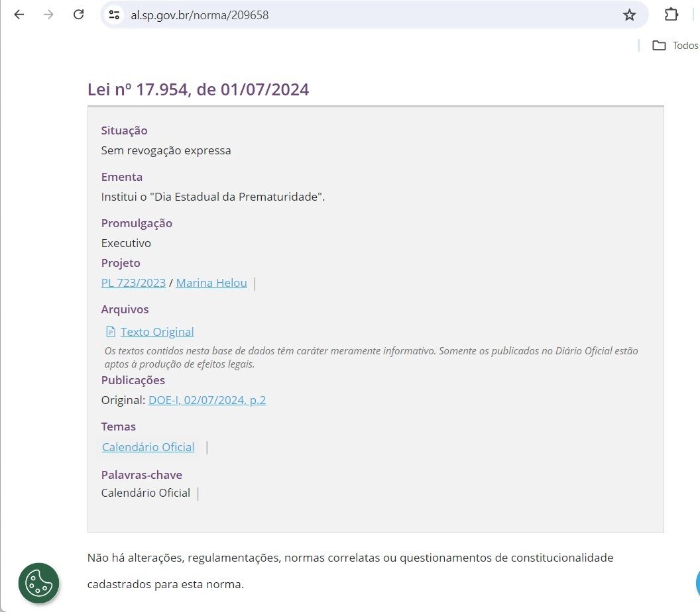The image size is (700, 612).
Task: Reload the current page
Action: 78,15
